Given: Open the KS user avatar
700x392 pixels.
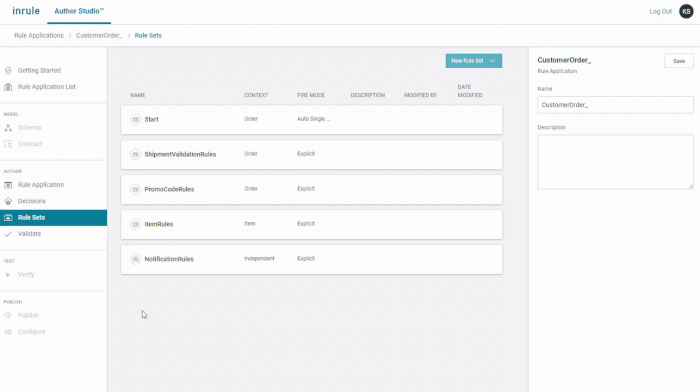Looking at the screenshot, I should pos(686,11).
